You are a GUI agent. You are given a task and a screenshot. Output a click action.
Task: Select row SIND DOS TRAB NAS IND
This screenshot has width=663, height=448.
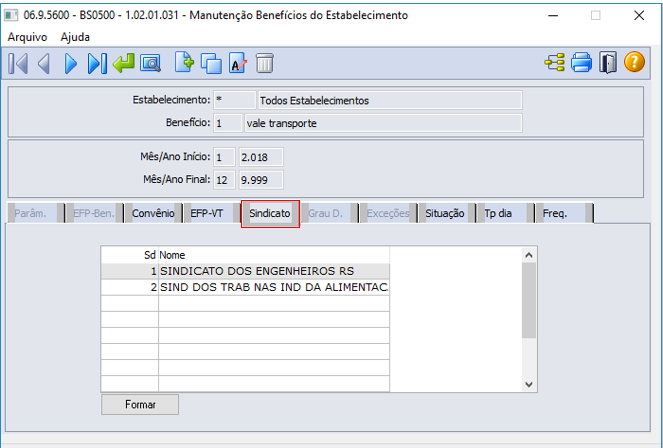click(x=245, y=287)
